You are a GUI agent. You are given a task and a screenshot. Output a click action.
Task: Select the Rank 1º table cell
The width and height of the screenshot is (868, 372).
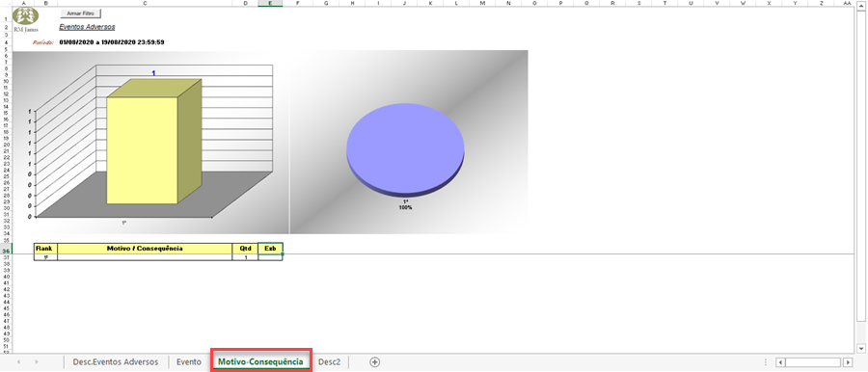coord(45,257)
